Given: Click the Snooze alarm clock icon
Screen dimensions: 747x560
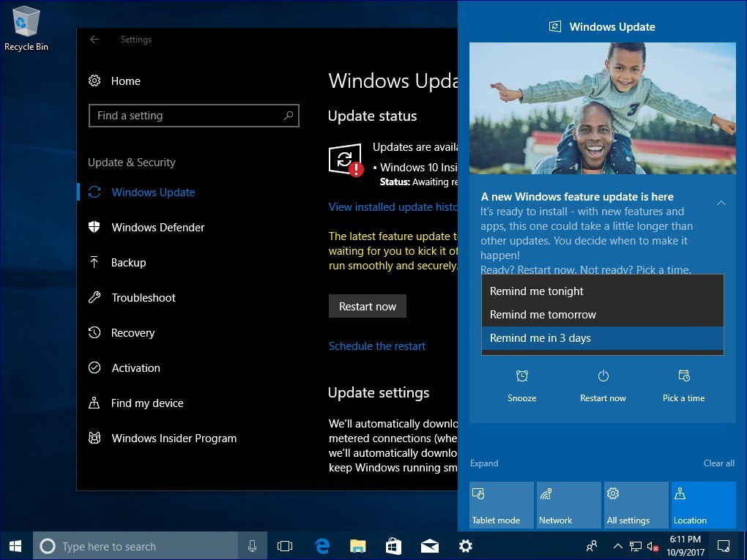Looking at the screenshot, I should [521, 376].
